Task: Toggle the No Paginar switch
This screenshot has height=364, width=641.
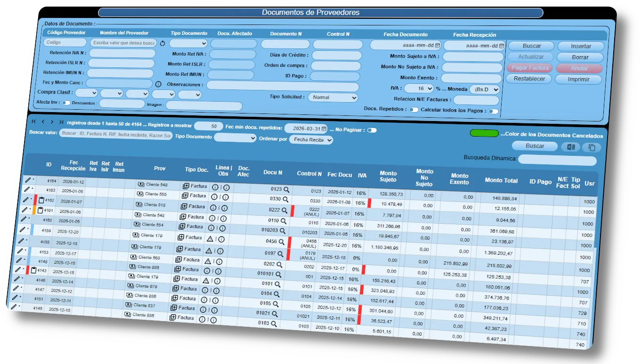Action: coord(372,130)
